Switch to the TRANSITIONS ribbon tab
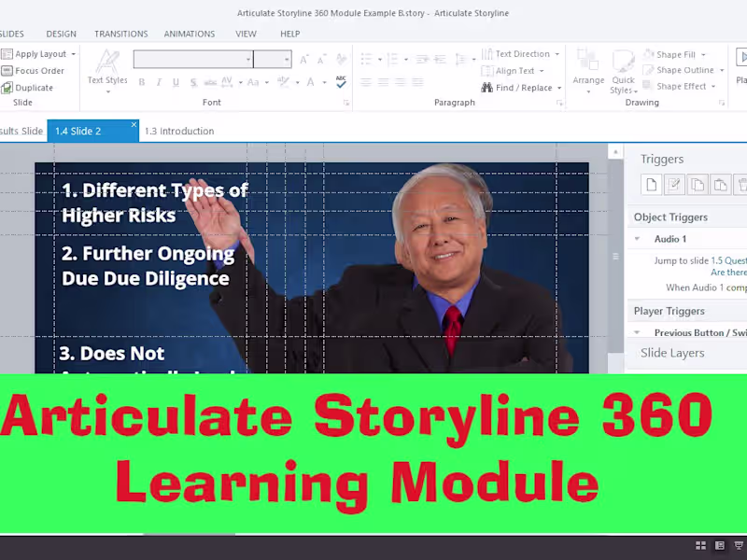Screen dimensions: 747x560 point(121,34)
